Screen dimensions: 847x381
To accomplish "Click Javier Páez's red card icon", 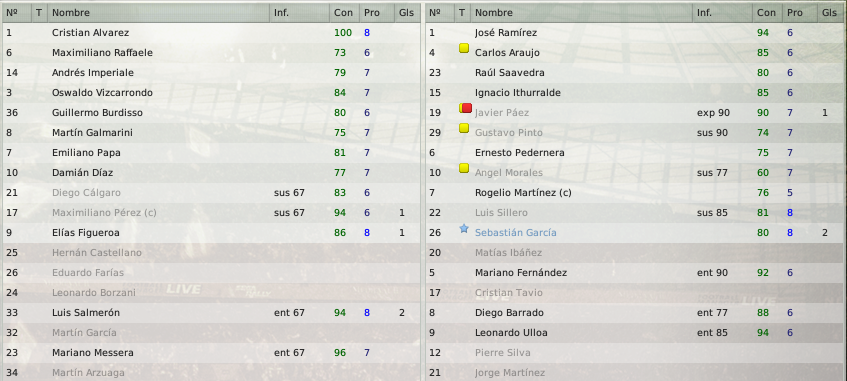I will 467,108.
